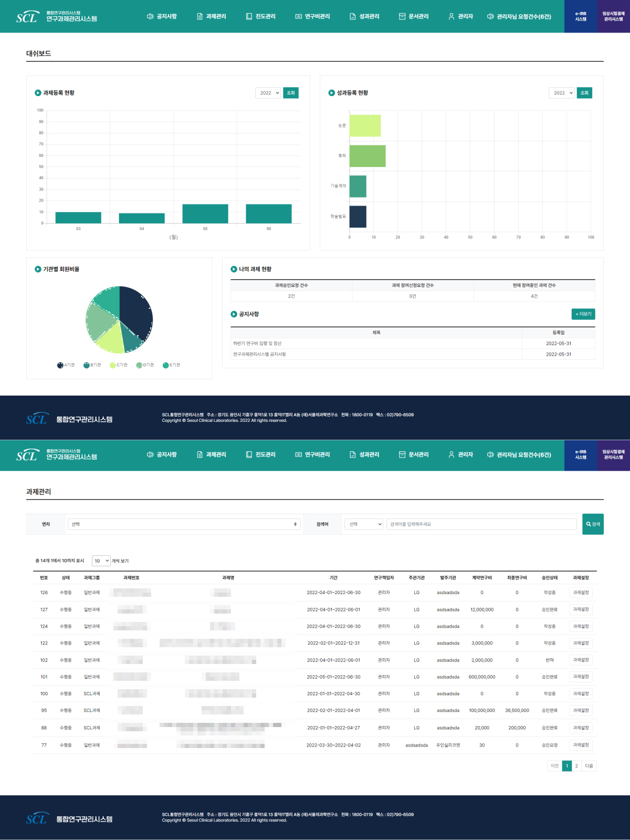Click the B기관 legend swatch
Viewport: 630px width, 840px height.
pos(86,365)
